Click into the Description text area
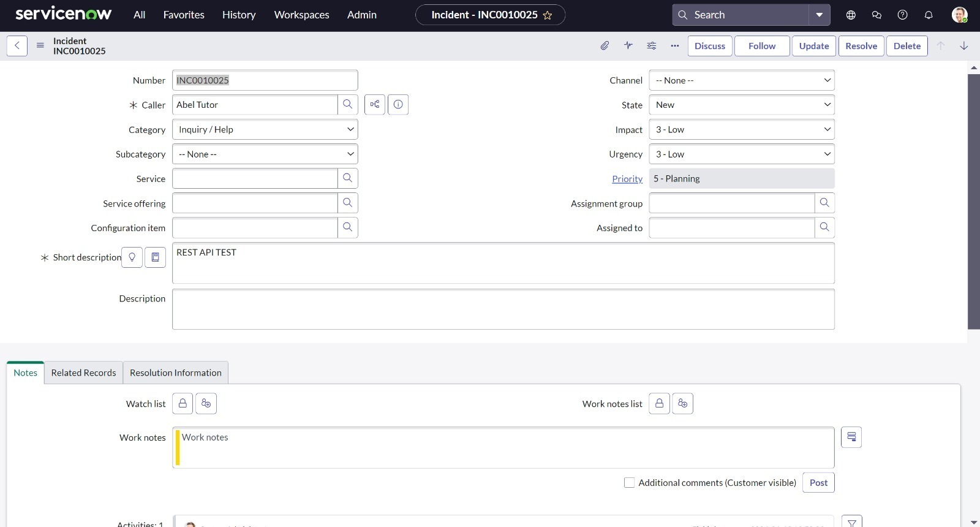The width and height of the screenshot is (980, 527). pyautogui.click(x=503, y=309)
